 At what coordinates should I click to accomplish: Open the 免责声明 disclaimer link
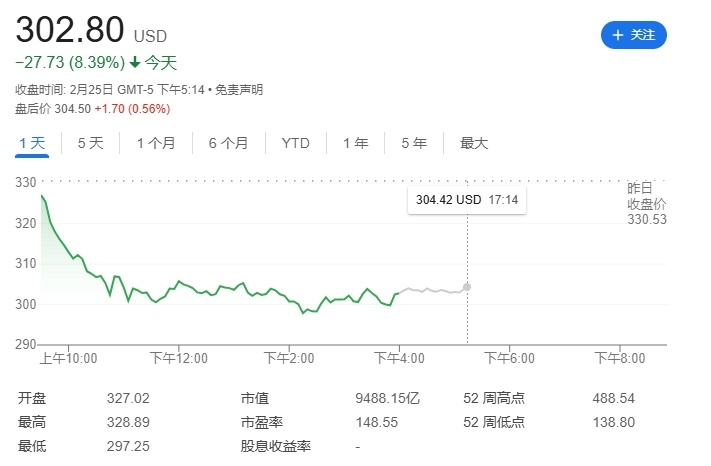(239, 90)
